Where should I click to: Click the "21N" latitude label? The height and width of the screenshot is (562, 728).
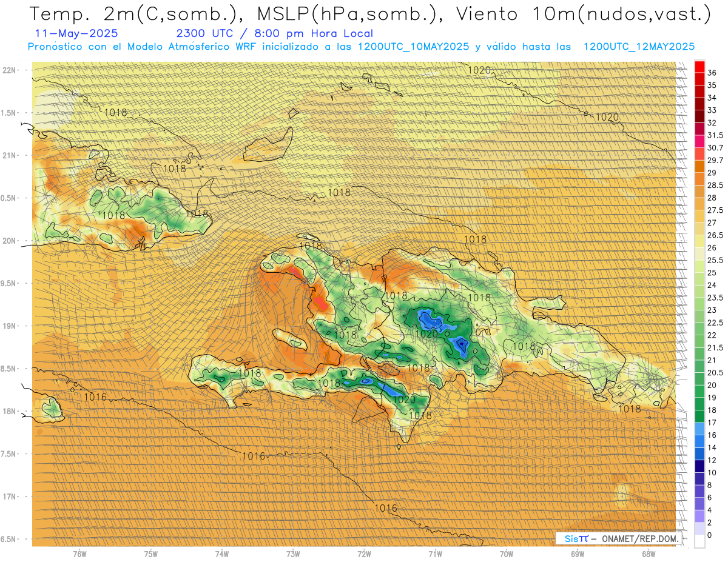pos(10,155)
